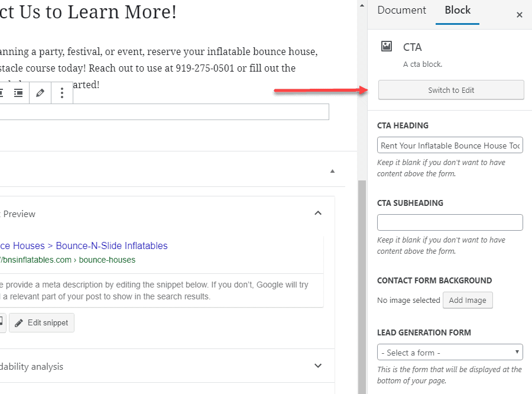Click the Add Image button
Screen dimensions: 532x394
[467, 300]
